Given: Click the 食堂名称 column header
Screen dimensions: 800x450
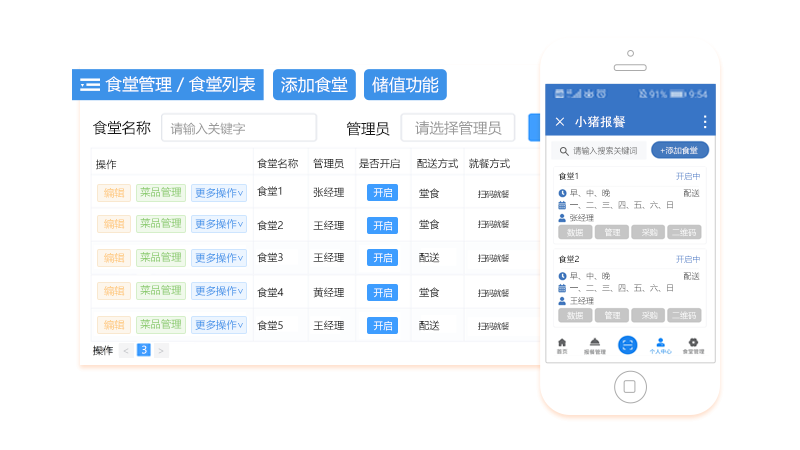Looking at the screenshot, I should 278,164.
